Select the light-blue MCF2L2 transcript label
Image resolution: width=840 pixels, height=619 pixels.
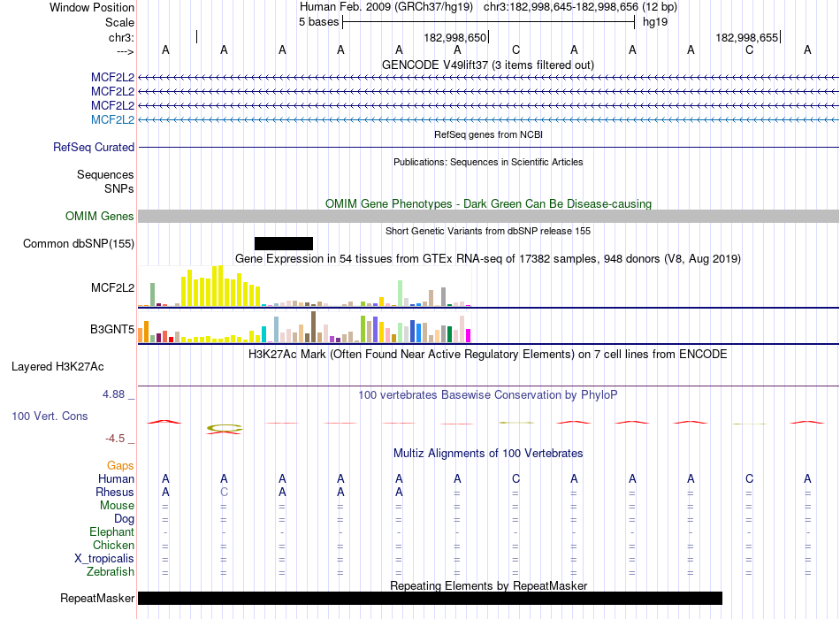click(112, 119)
